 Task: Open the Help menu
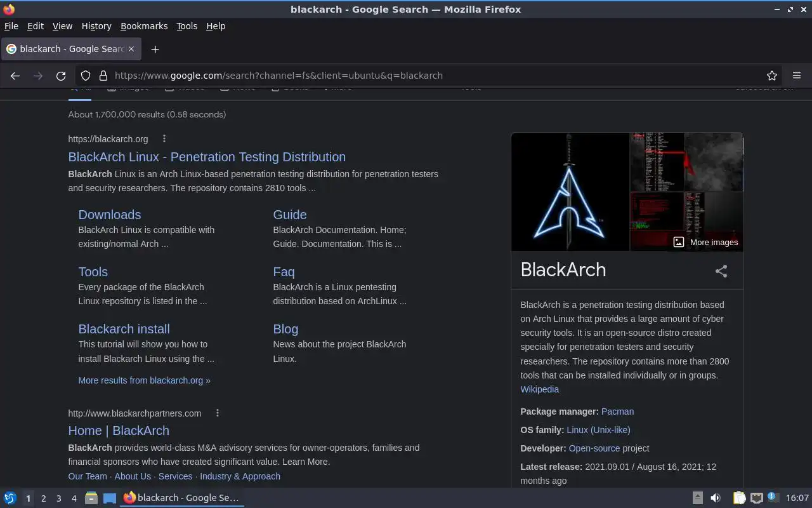tap(216, 26)
